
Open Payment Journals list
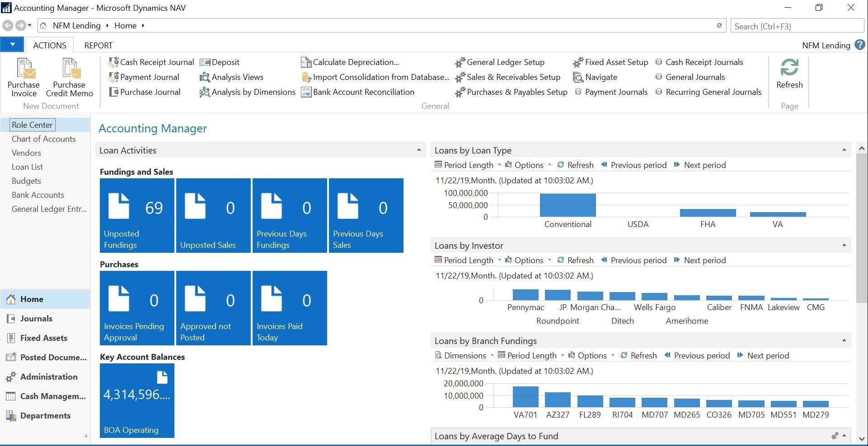pyautogui.click(x=611, y=92)
